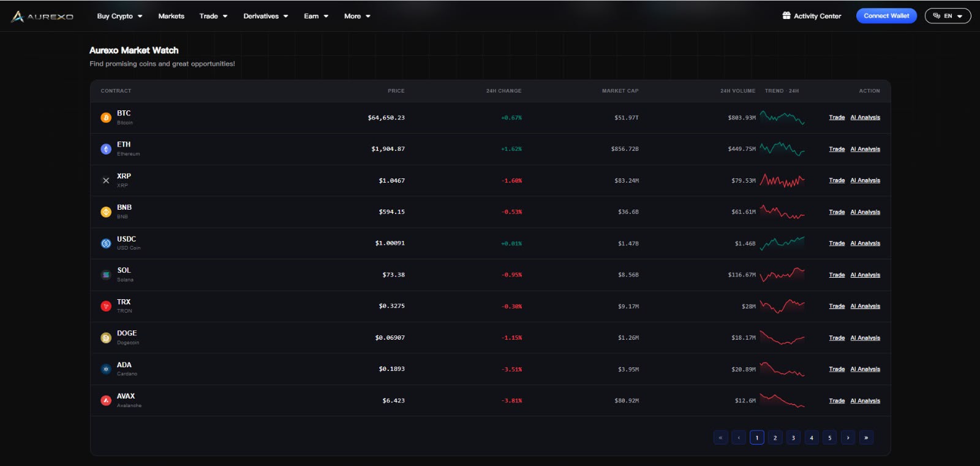The height and width of the screenshot is (466, 980).
Task: Select the BNB contract name
Action: [124, 208]
